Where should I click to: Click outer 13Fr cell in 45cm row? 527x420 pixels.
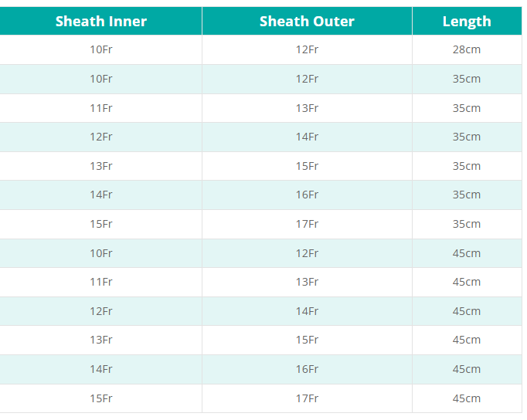click(x=307, y=282)
